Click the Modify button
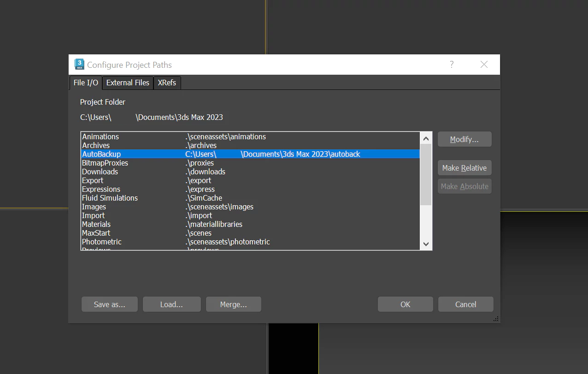The image size is (588, 374). tap(464, 139)
